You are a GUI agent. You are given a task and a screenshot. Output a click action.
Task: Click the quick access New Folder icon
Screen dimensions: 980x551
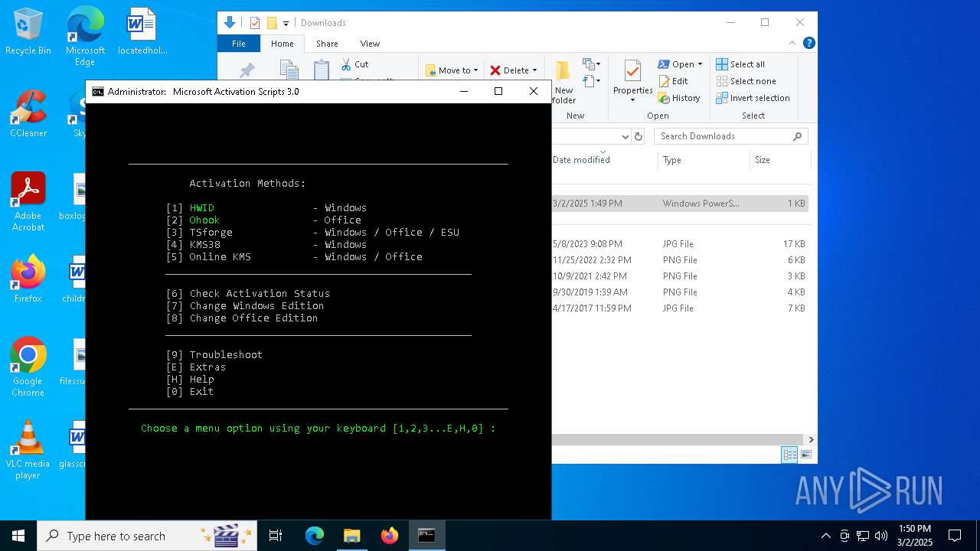271,23
